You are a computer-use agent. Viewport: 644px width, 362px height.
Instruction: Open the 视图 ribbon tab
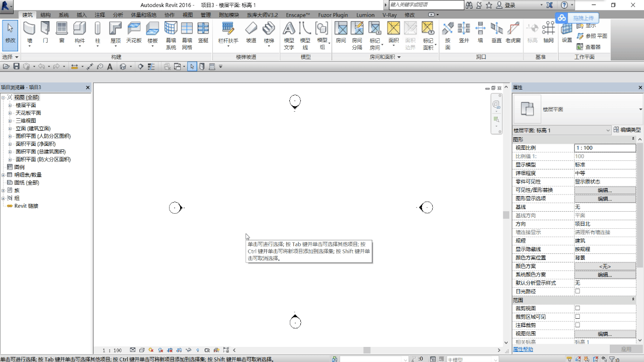(x=188, y=15)
